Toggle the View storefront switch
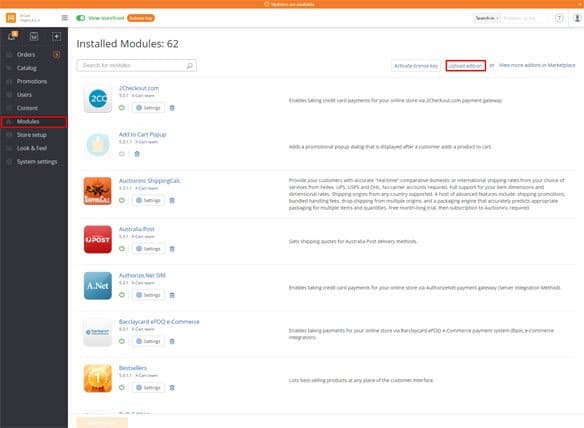This screenshot has height=428, width=584. point(80,18)
